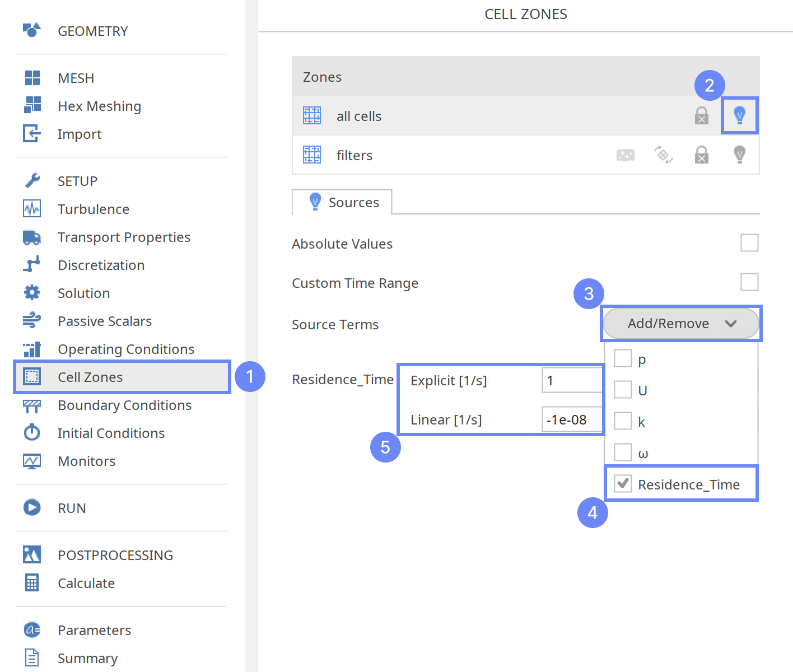793x672 pixels.
Task: Open Turbulence settings from sidebar
Action: point(93,209)
